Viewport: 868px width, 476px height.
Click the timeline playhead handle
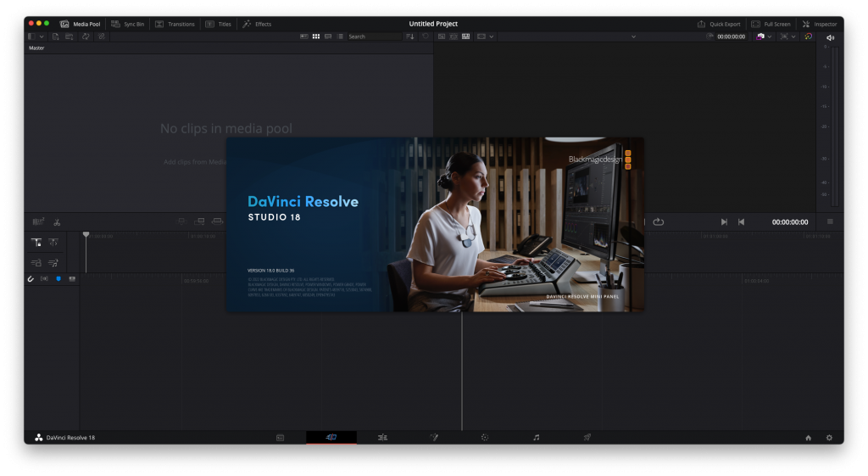[x=86, y=235]
